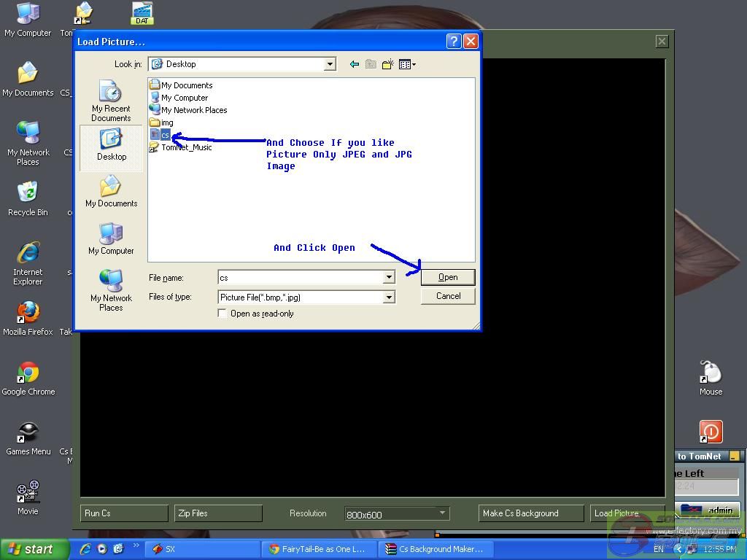Viewport: 747px width, 560px height.
Task: Open the View Menu icon in dialog
Action: click(x=407, y=64)
